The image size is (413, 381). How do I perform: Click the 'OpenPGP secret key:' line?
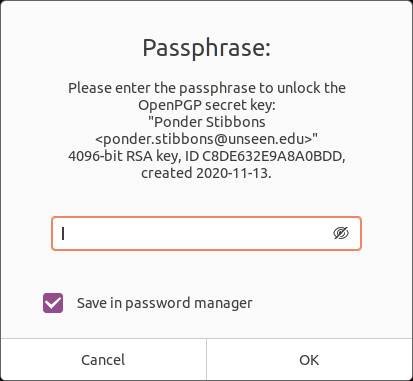[207, 105]
